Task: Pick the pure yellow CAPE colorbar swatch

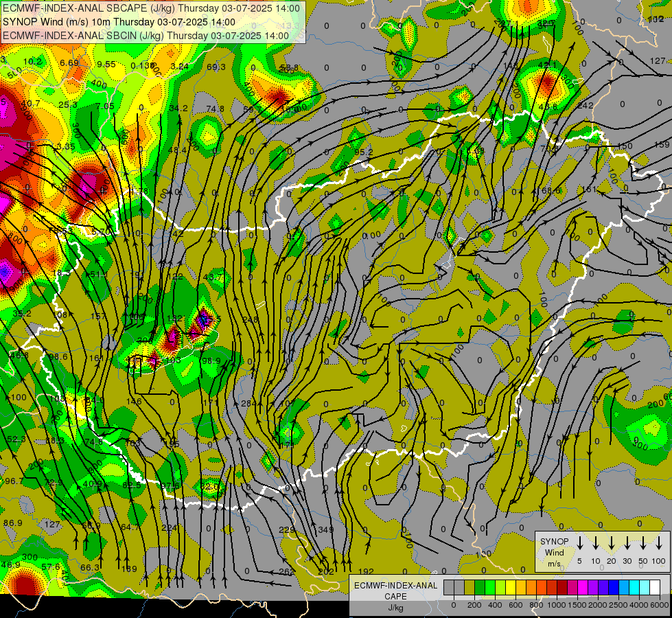Action: tap(511, 588)
